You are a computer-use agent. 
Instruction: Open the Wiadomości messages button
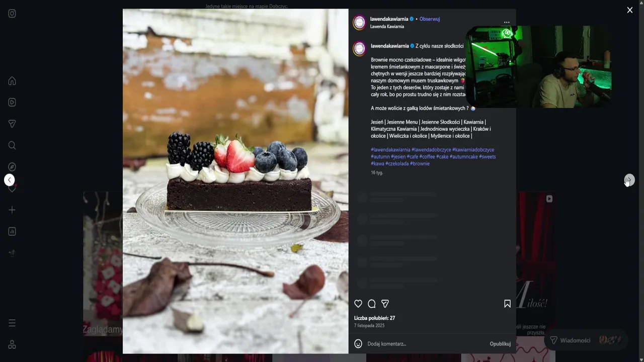[x=586, y=340]
